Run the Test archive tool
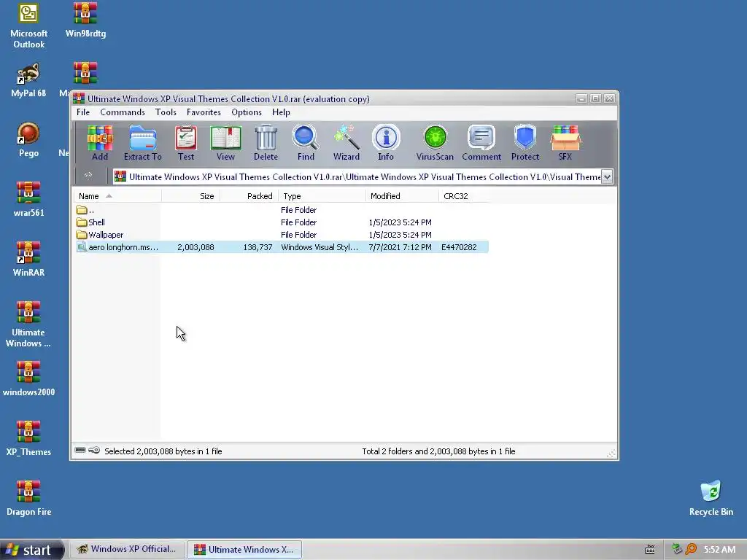 [x=186, y=143]
